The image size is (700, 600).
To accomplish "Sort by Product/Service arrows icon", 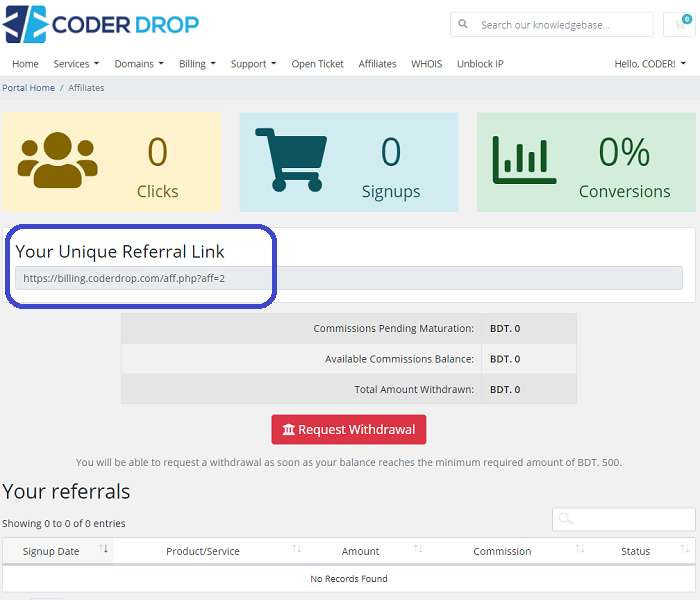I will pos(296,549).
